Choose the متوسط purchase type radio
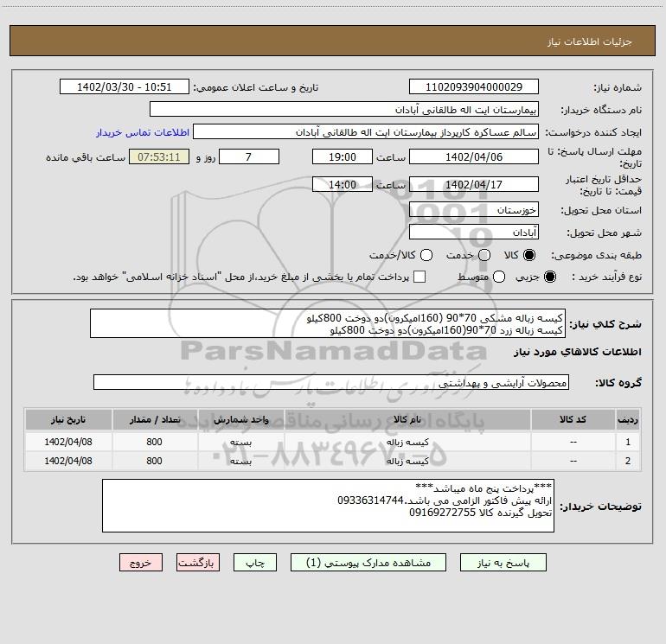666x644 pixels. (x=499, y=277)
